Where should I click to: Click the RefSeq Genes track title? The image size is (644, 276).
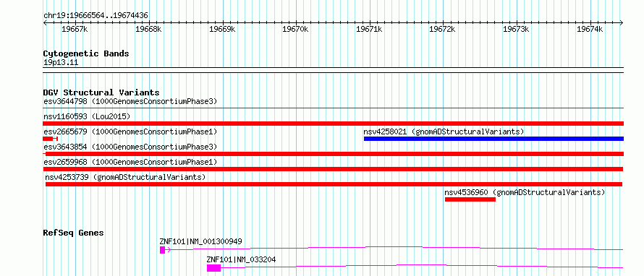(74, 233)
